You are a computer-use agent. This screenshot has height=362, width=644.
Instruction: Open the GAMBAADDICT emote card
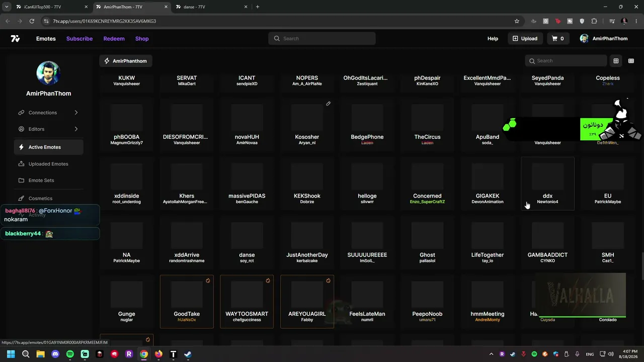point(547,242)
